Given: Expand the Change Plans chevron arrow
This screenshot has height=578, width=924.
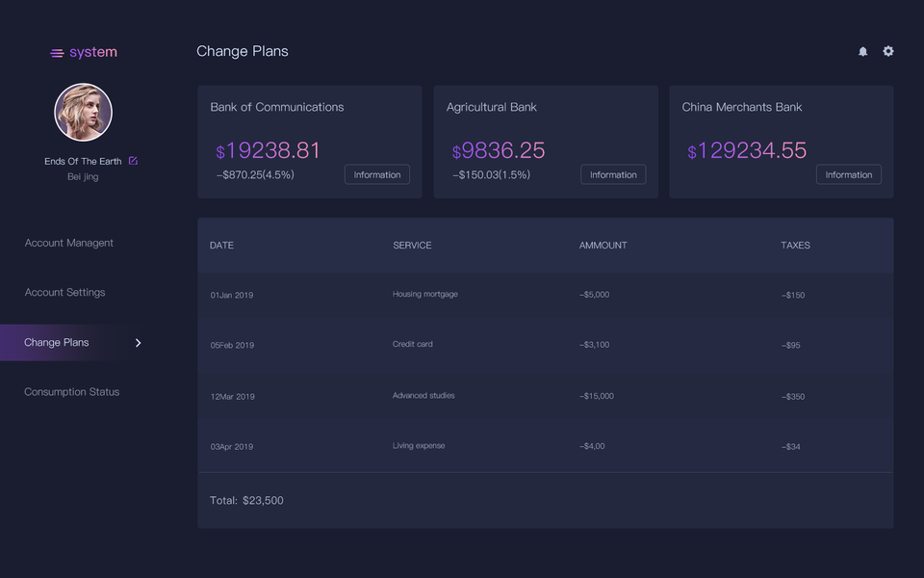Looking at the screenshot, I should (139, 343).
